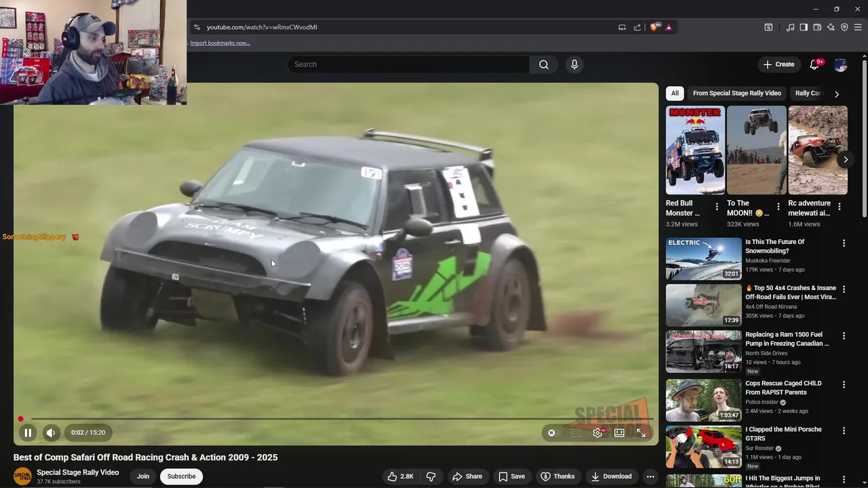Switch to theater mode
868x488 pixels.
(619, 432)
